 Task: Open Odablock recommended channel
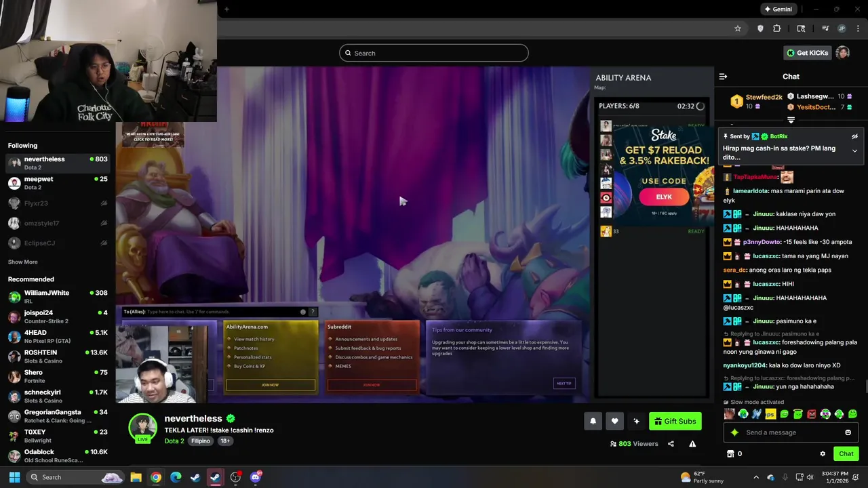point(58,455)
